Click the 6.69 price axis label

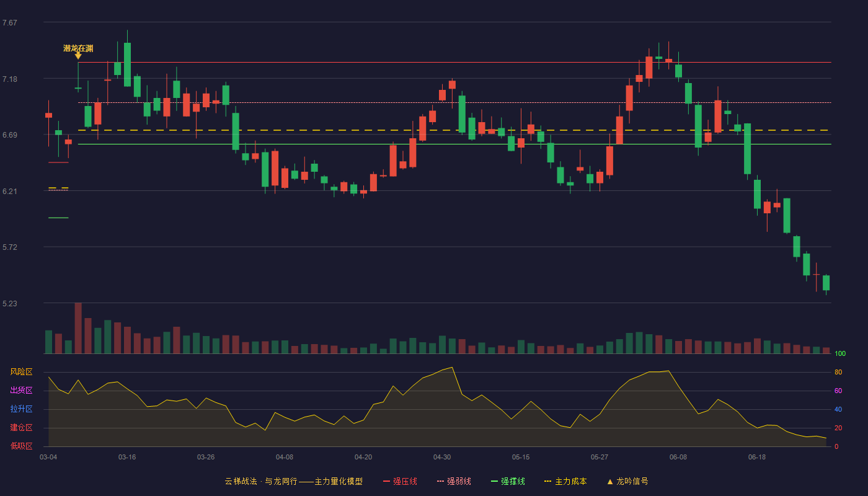click(x=10, y=135)
